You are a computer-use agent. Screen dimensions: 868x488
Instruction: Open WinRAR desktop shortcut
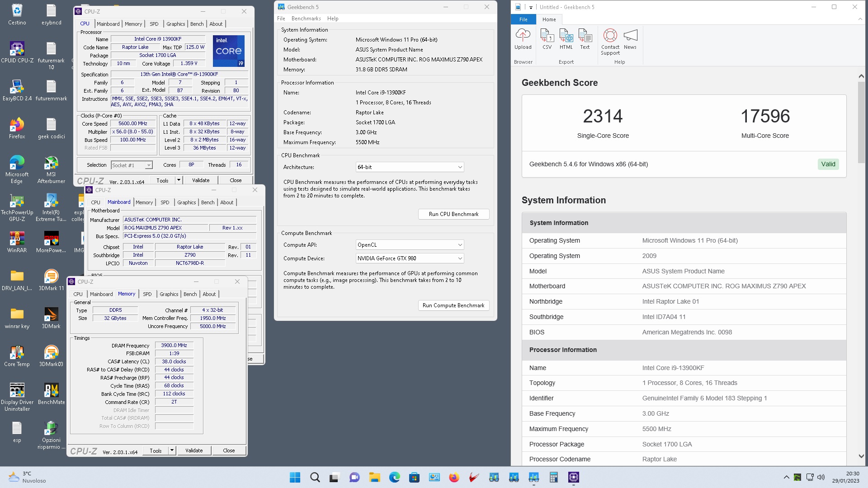click(17, 242)
